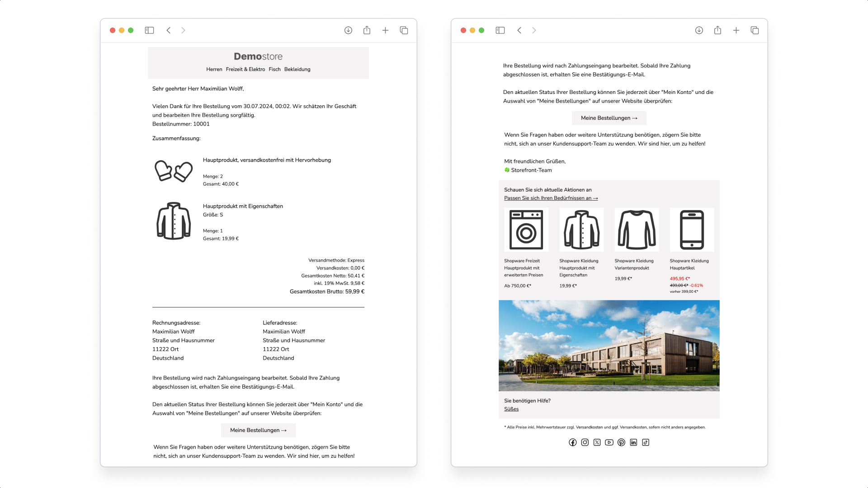Open the Instagram social icon
The height and width of the screenshot is (488, 868).
tap(585, 442)
